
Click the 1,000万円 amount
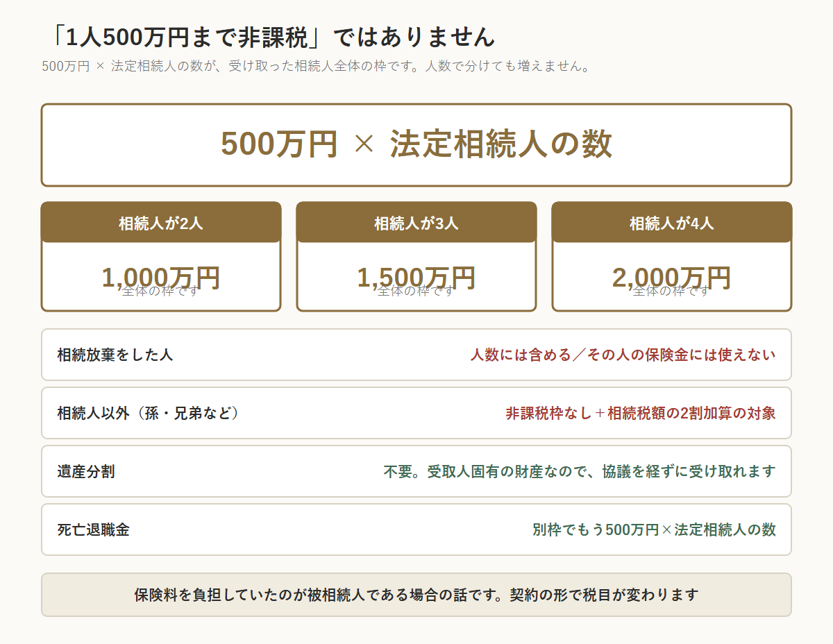pos(161,278)
